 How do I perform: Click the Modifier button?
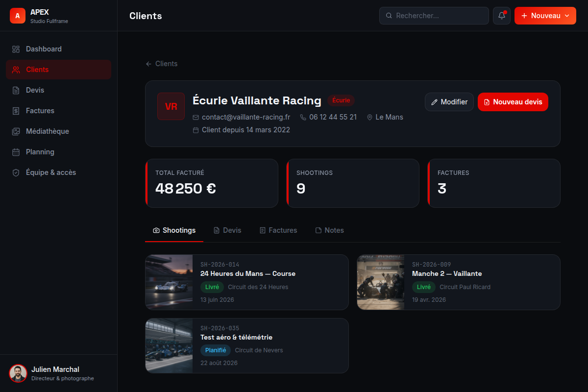pyautogui.click(x=449, y=102)
